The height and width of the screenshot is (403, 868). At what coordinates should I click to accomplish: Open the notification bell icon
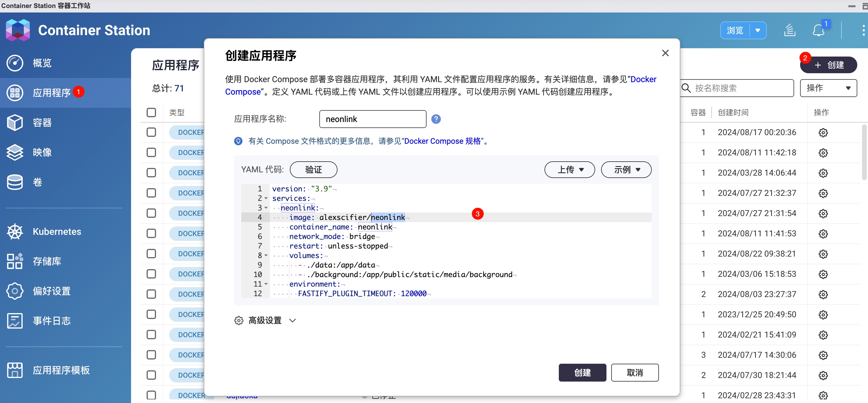[818, 31]
